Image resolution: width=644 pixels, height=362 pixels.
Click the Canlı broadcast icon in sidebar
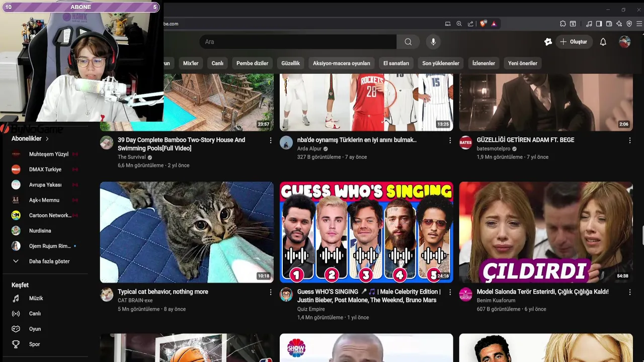coord(16,314)
